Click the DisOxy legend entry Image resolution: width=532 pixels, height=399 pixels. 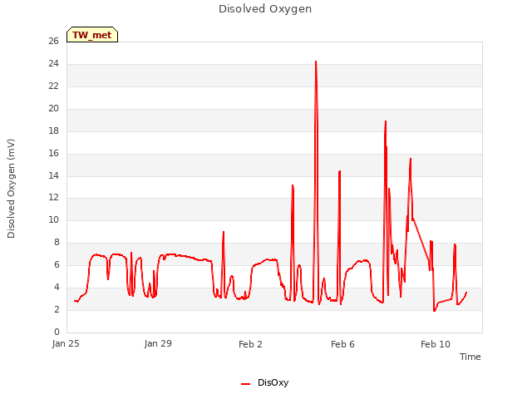(264, 382)
